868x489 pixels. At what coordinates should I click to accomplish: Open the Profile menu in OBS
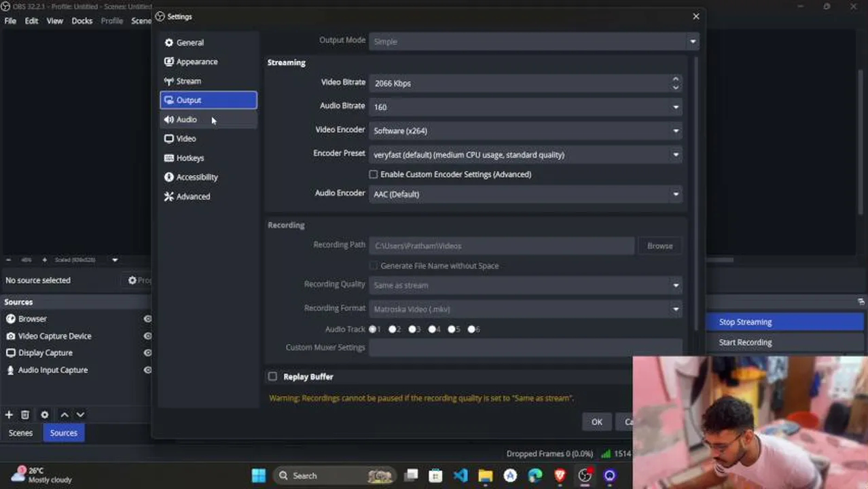112,21
